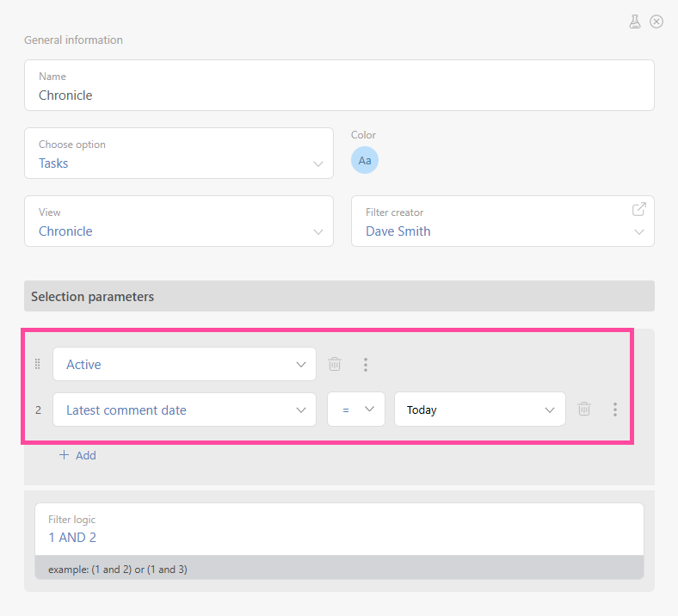Pick the Aa color swatch
The height and width of the screenshot is (616, 678).
coord(365,161)
